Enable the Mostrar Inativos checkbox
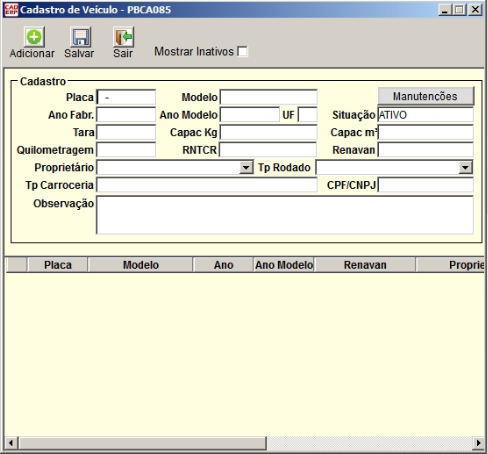The height and width of the screenshot is (454, 488). pos(242,52)
